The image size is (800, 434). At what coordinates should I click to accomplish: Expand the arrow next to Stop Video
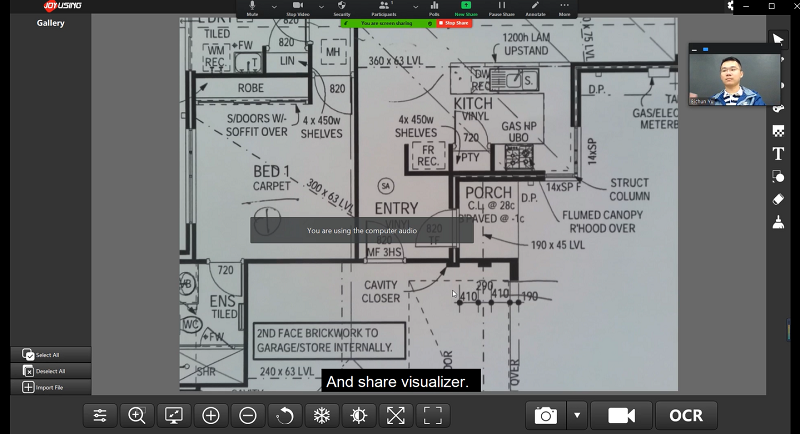click(320, 5)
